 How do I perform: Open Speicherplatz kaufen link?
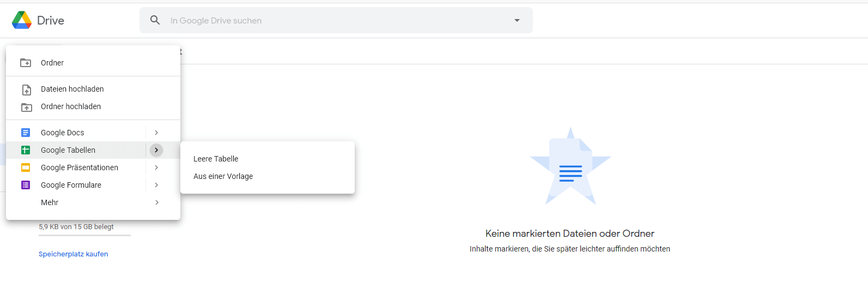[x=74, y=254]
